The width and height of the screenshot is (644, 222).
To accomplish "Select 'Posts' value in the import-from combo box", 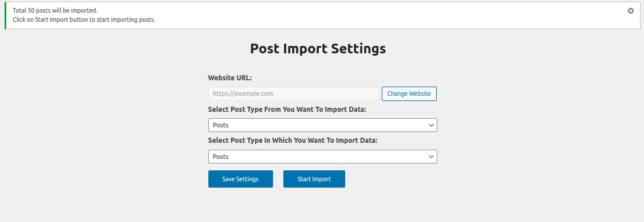I will pyautogui.click(x=220, y=125).
